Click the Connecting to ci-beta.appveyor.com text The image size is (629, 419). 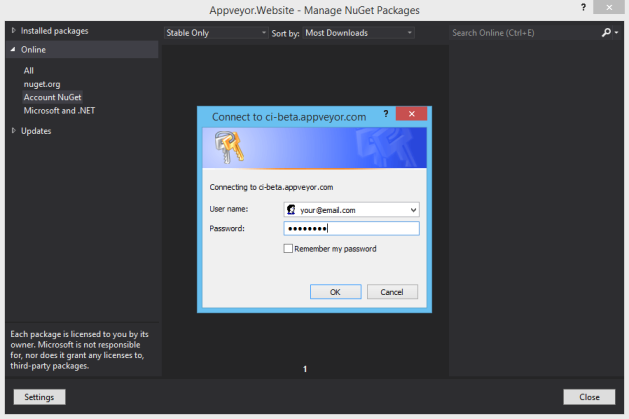(x=271, y=187)
